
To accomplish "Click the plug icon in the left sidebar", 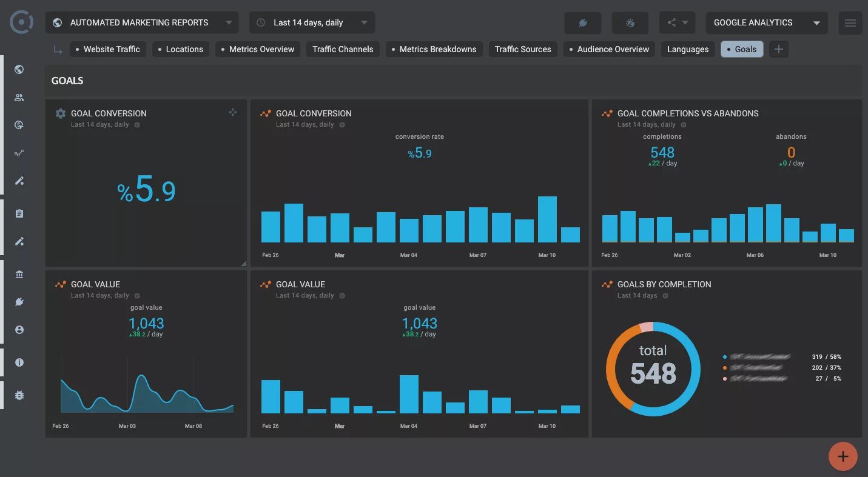I will click(x=19, y=302).
